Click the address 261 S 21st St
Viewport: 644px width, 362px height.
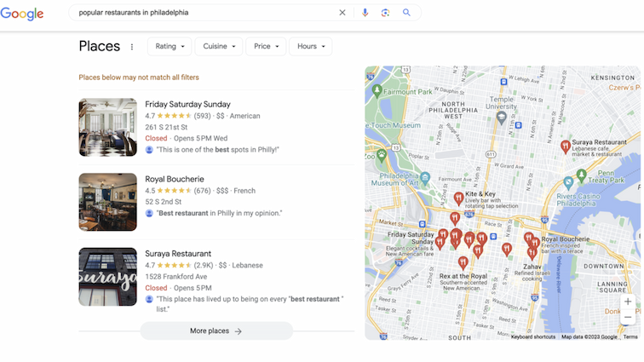click(166, 128)
